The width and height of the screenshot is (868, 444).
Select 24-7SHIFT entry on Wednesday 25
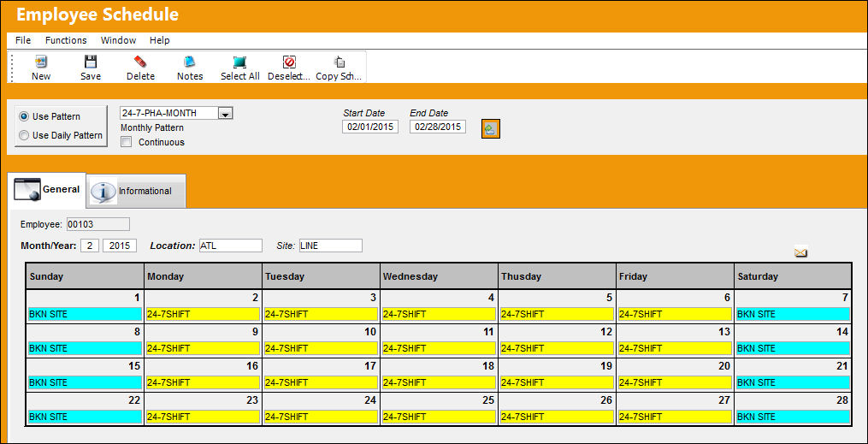(x=439, y=417)
